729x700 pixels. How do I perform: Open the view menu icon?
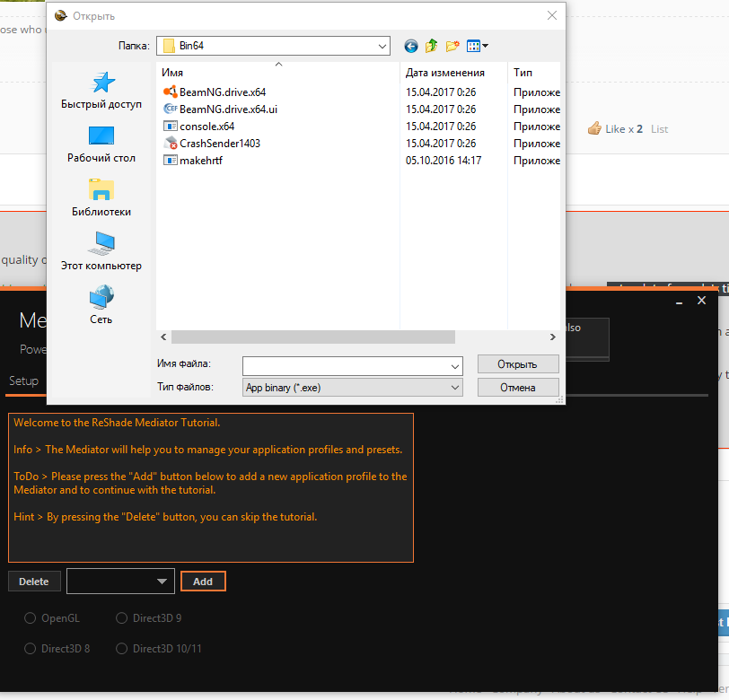click(477, 46)
